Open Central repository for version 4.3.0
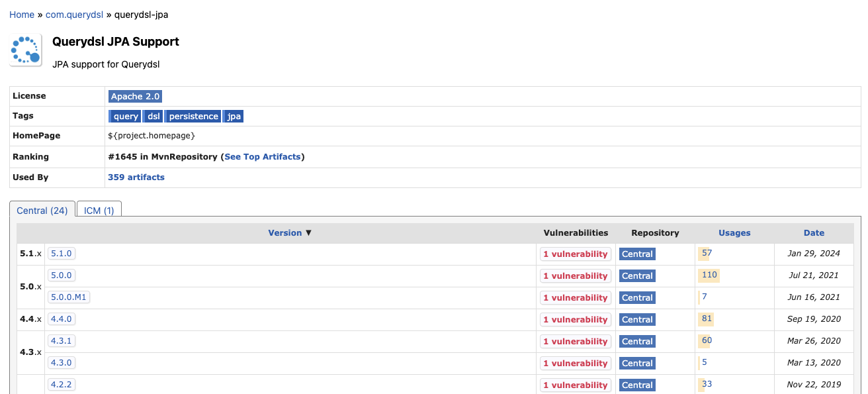 [637, 364]
